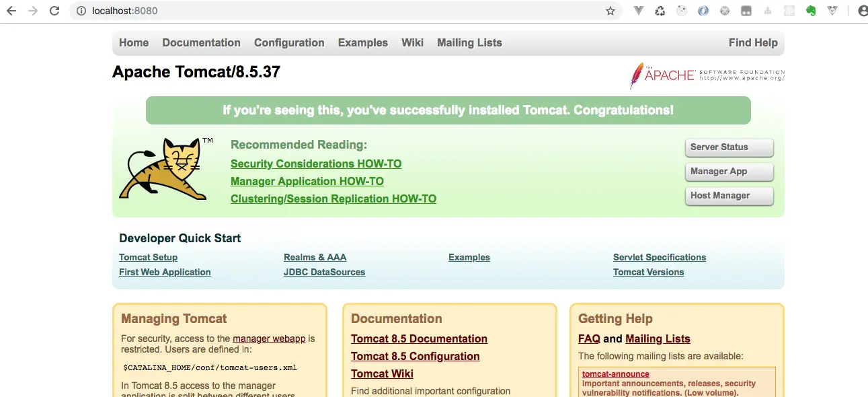Open the Wiki nav item
868x397 pixels.
pos(412,42)
